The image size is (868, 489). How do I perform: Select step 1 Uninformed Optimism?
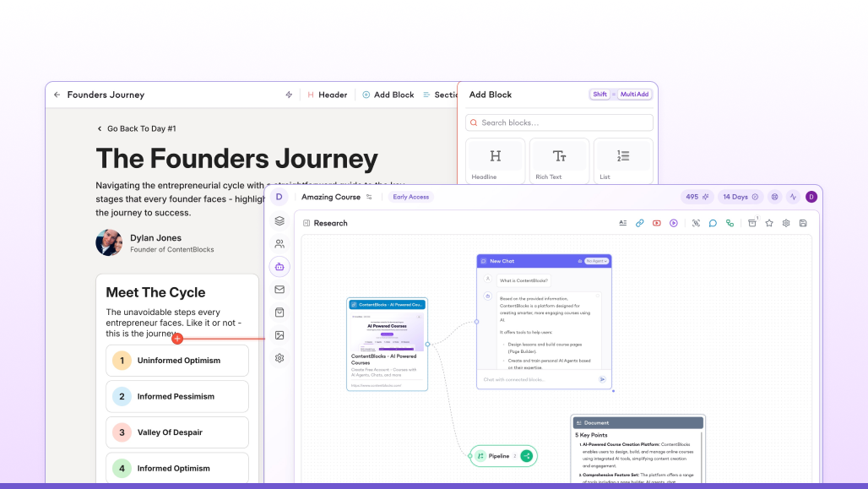[177, 361]
